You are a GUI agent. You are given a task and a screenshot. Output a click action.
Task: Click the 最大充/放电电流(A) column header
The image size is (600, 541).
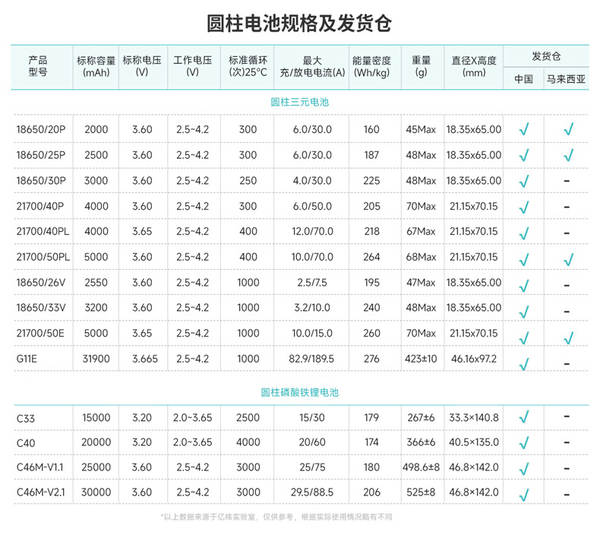(x=312, y=67)
